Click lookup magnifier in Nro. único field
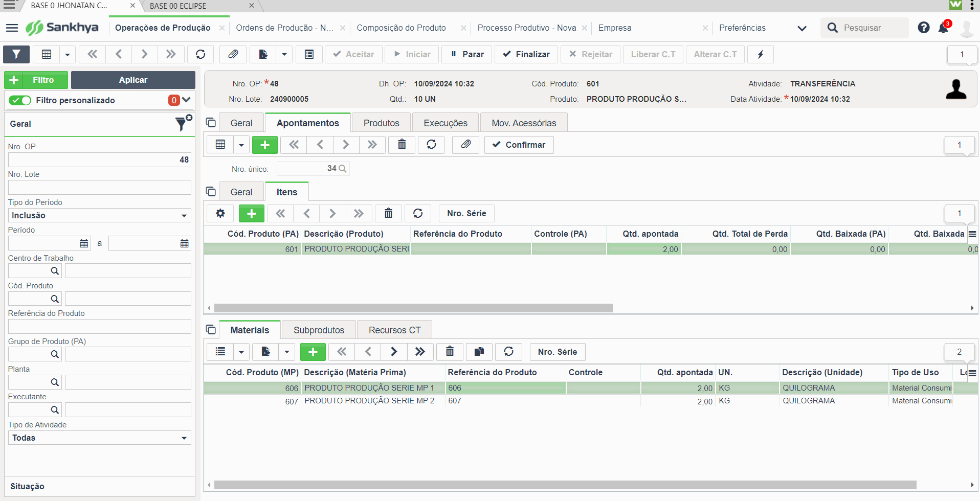The image size is (980, 501). (x=343, y=169)
